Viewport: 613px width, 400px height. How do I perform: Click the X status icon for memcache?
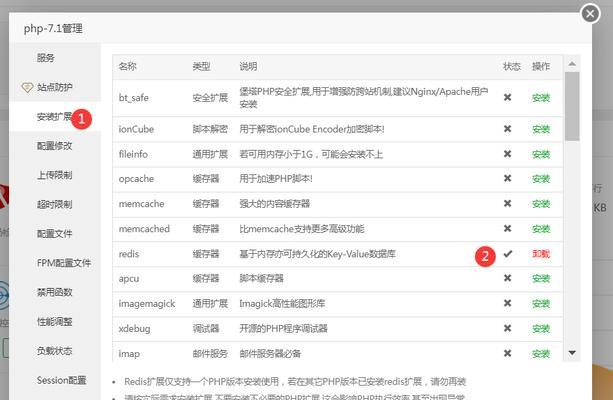(507, 203)
